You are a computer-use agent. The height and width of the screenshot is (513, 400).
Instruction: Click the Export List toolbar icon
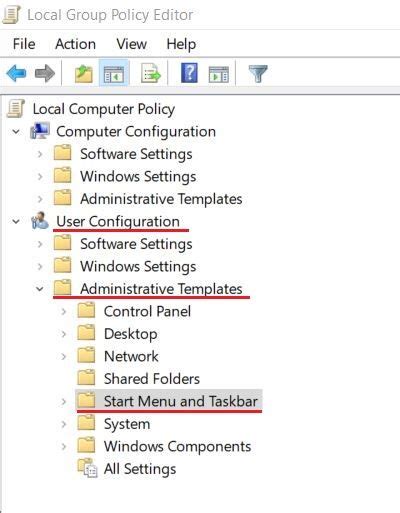tap(151, 73)
